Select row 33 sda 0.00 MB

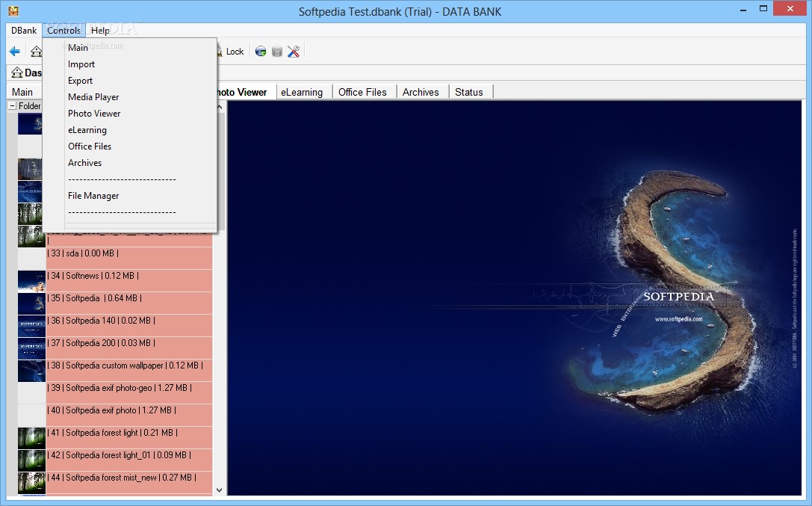(x=129, y=258)
